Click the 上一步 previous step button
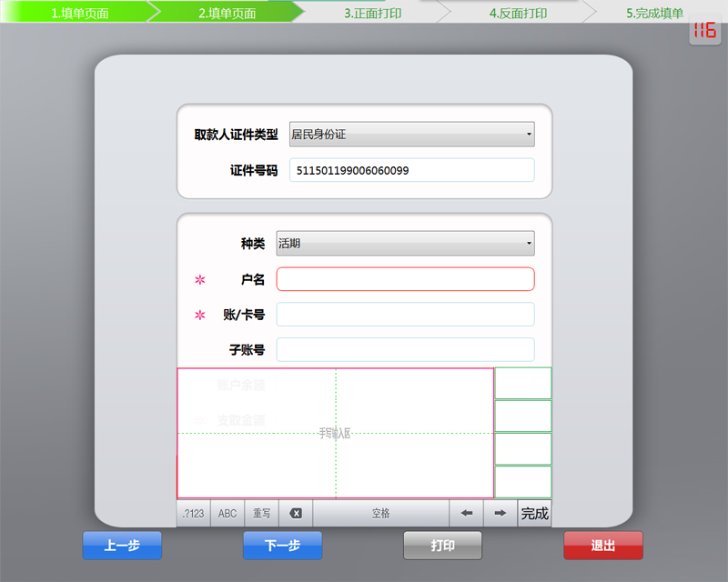 pyautogui.click(x=122, y=545)
